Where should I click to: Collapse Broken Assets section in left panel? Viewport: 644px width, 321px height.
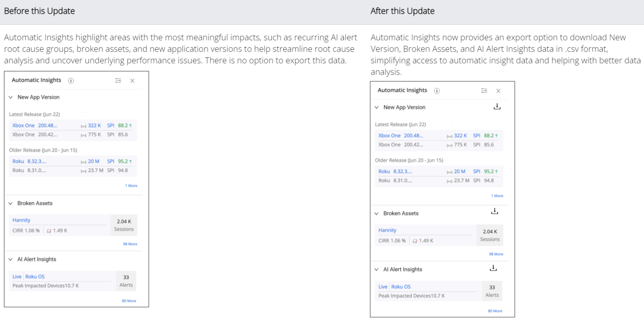pos(10,203)
